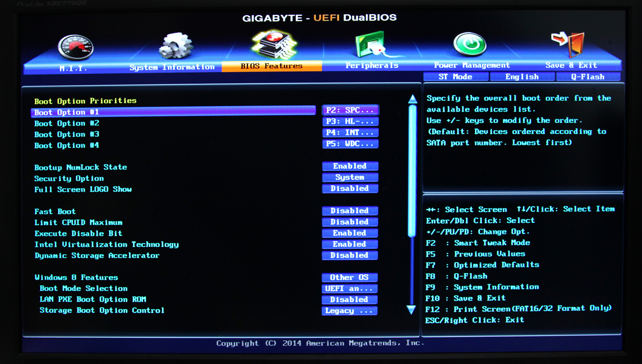Click the ST Mode button

point(455,77)
